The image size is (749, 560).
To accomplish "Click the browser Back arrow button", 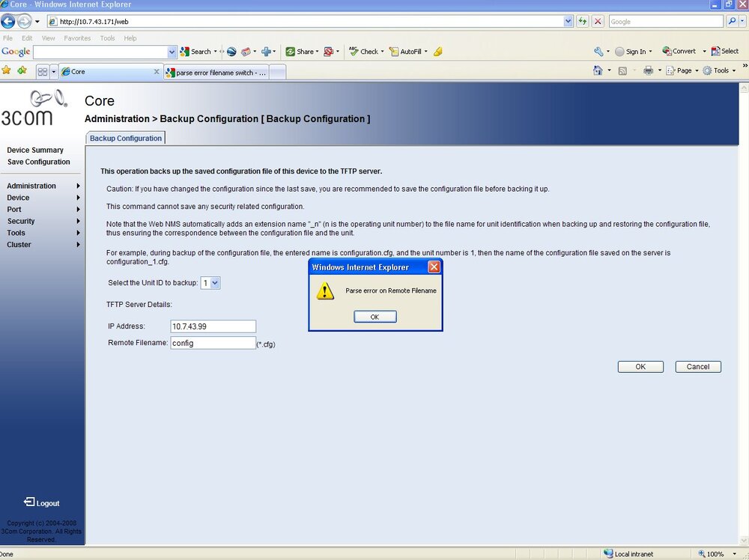I will tap(8, 22).
